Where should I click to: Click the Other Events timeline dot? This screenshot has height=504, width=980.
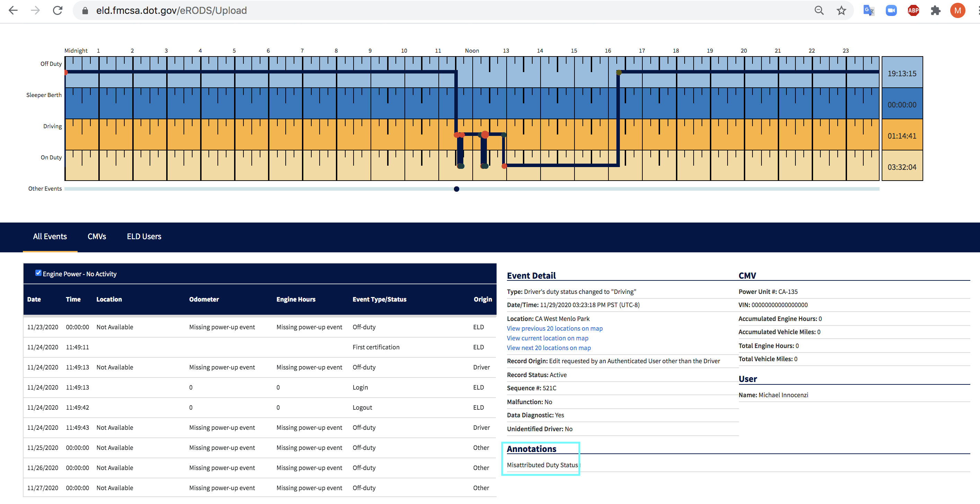point(456,189)
